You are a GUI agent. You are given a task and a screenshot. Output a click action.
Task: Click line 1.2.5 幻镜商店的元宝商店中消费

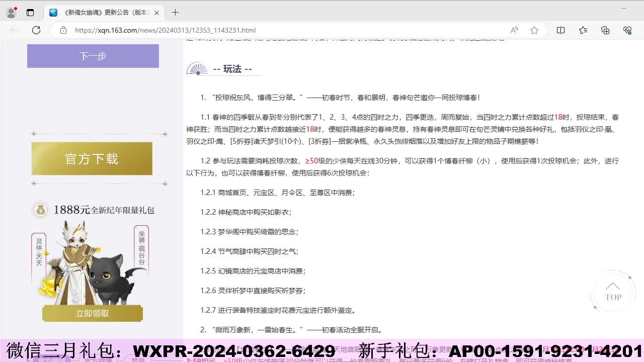pos(253,271)
